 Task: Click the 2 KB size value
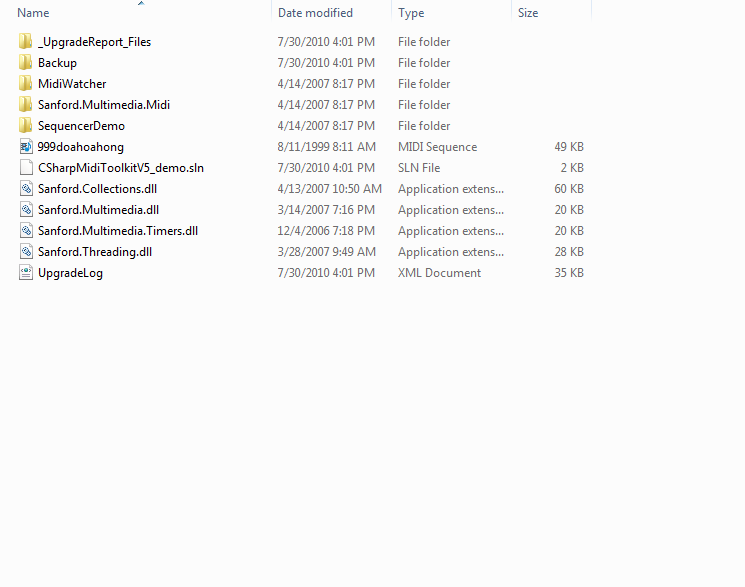(572, 168)
